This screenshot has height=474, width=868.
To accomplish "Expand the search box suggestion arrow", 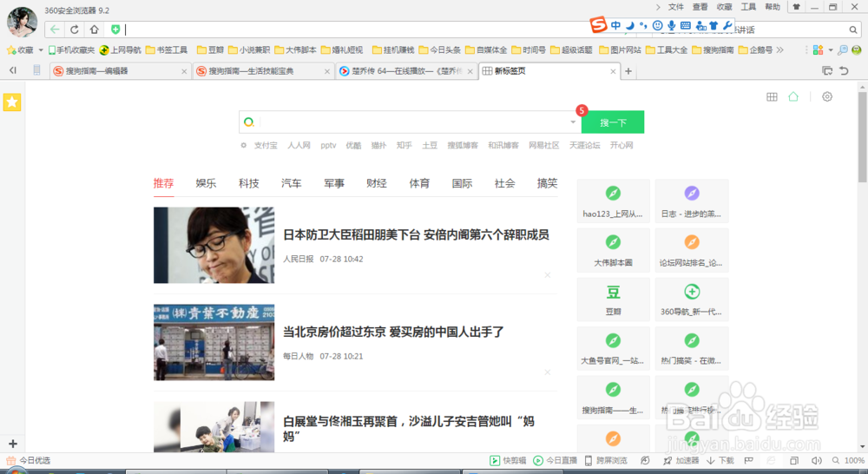I will pos(573,122).
